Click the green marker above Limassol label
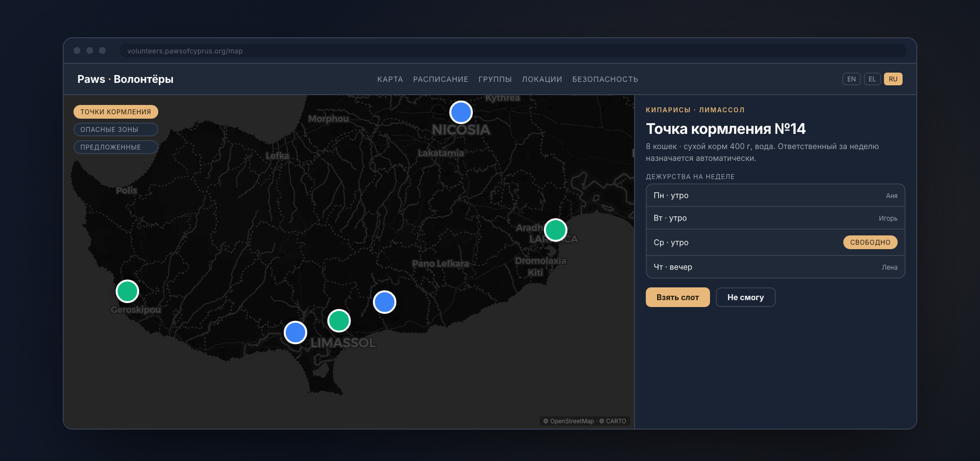 [339, 321]
